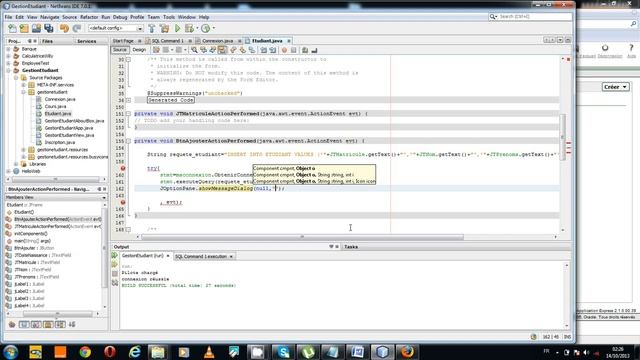This screenshot has height=360, width=640.
Task: Click the Profile Project clock icon
Action: (206, 28)
